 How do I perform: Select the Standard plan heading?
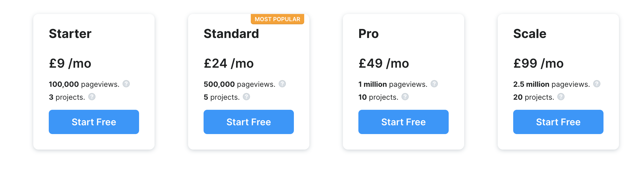(x=231, y=34)
